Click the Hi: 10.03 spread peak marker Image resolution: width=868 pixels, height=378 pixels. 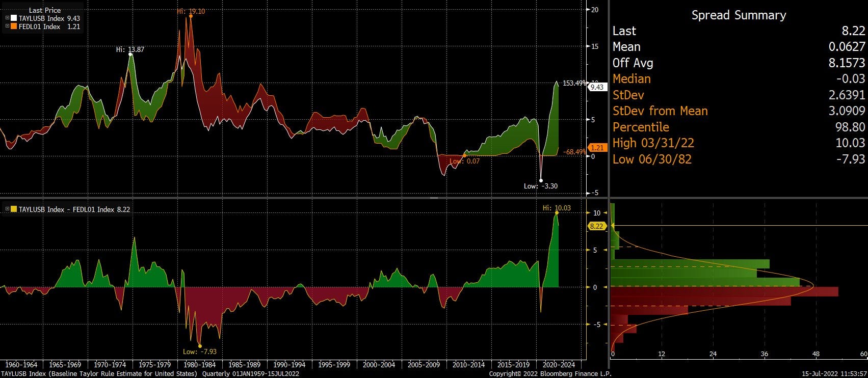click(556, 212)
